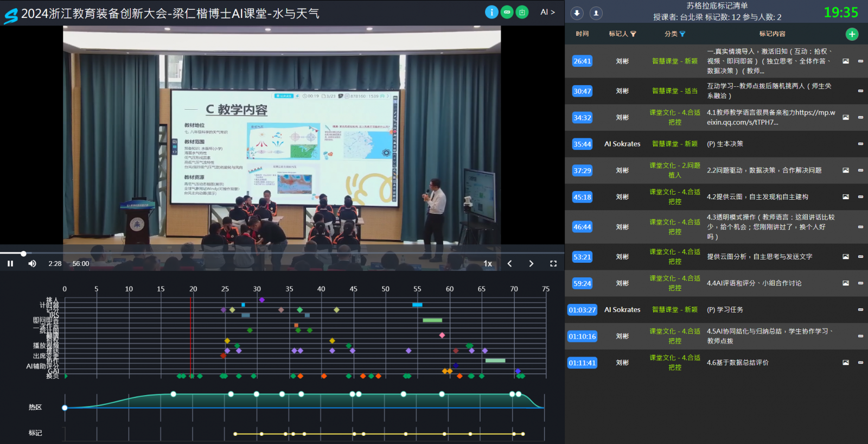Image resolution: width=868 pixels, height=444 pixels.
Task: Add a new marker with green plus
Action: coord(852,34)
